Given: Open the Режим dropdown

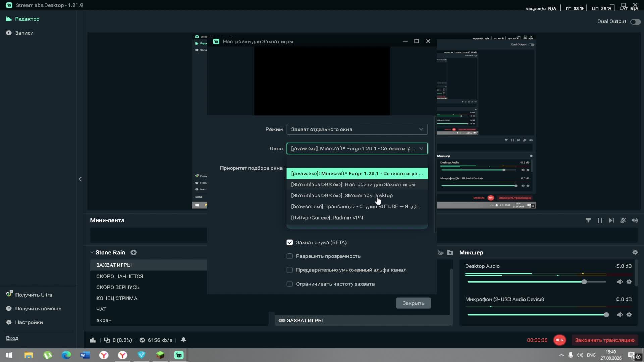Looking at the screenshot, I should pyautogui.click(x=357, y=129).
